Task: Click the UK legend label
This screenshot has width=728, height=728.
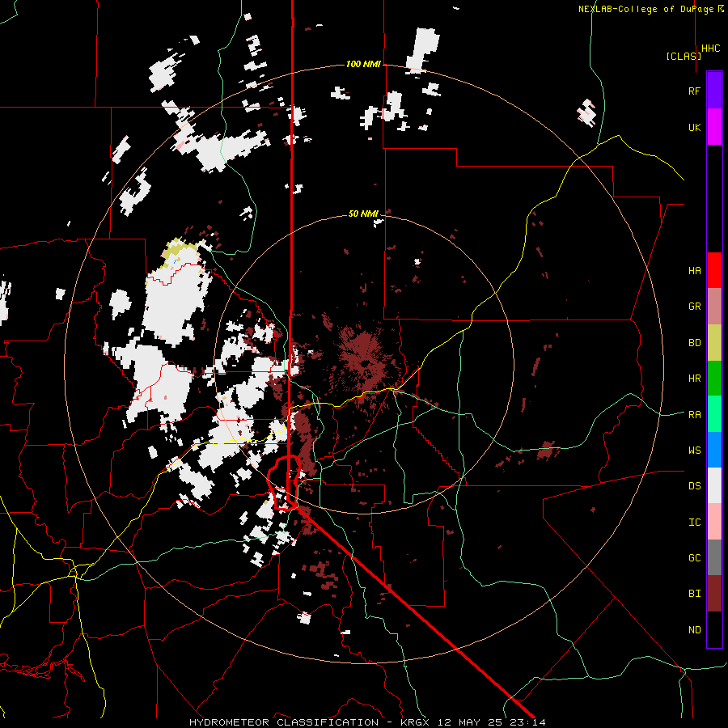Action: click(694, 127)
